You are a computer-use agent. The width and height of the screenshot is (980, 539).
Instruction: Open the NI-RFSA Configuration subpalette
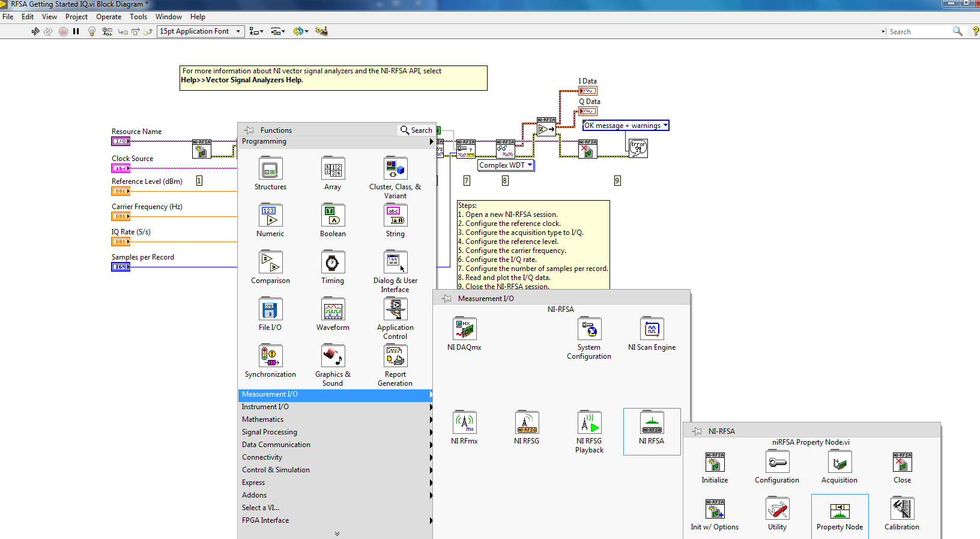(x=777, y=467)
